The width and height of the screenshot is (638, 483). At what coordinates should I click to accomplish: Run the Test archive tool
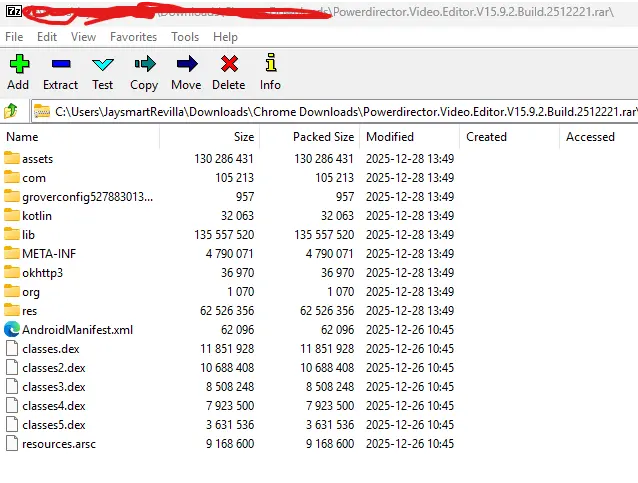coord(103,64)
